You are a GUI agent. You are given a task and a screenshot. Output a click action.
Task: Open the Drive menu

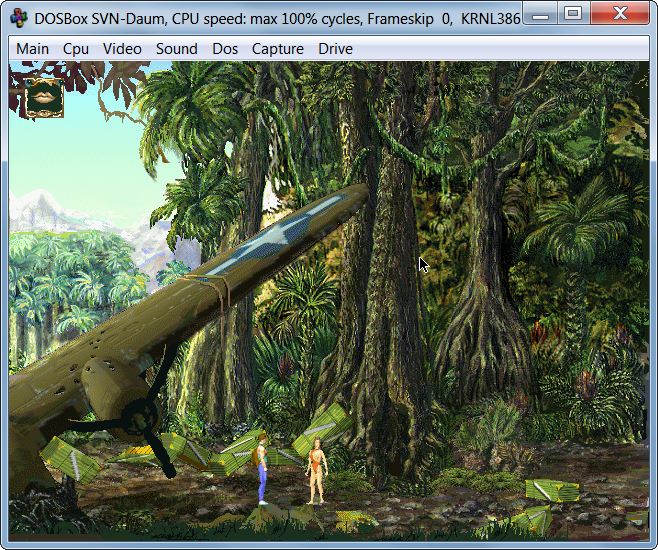335,49
